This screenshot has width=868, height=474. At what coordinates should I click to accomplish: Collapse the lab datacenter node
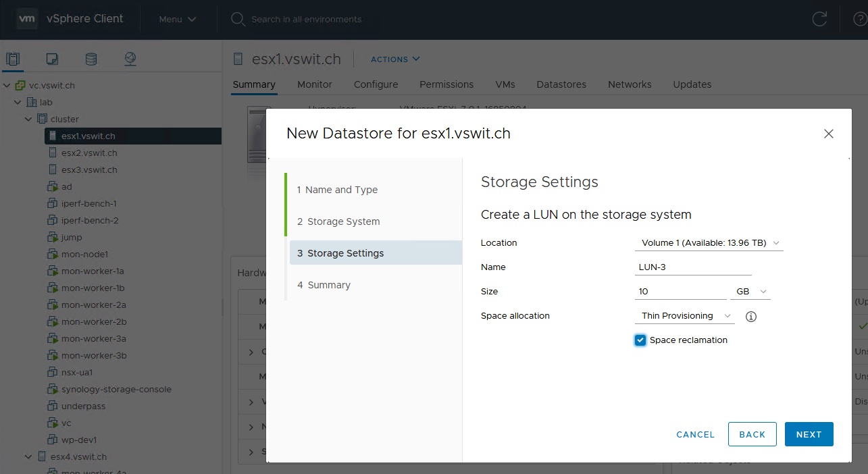point(18,102)
